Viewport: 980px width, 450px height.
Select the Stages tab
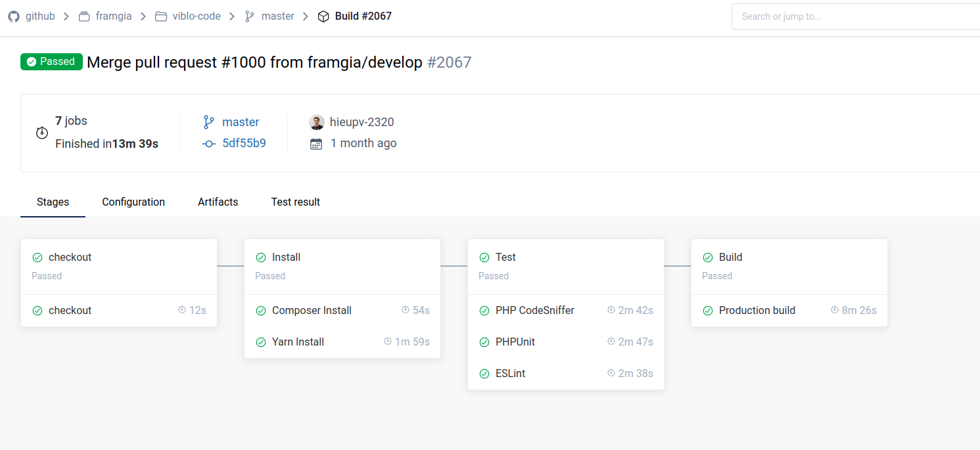coord(53,202)
